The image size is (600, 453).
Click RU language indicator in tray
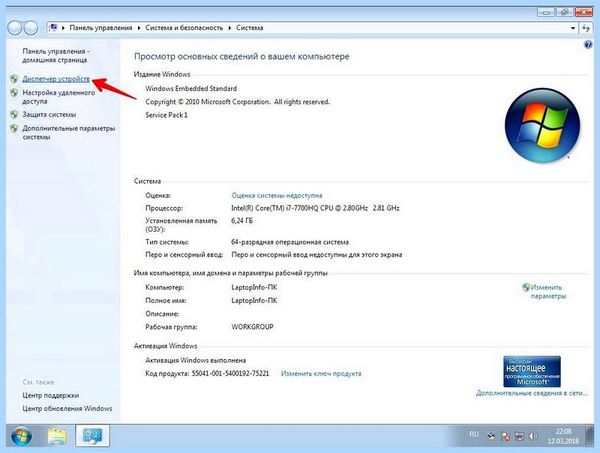(474, 434)
